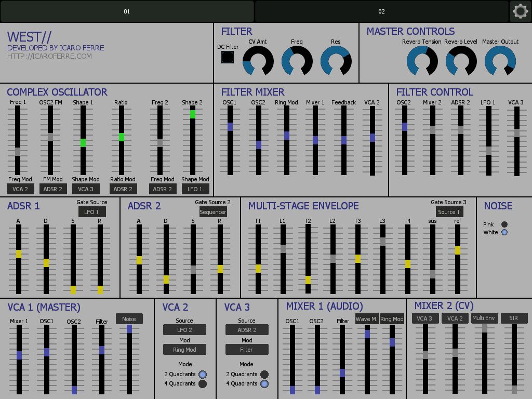The image size is (532, 399).
Task: Select VCA 2 mode 2 Quadrants
Action: 203,374
